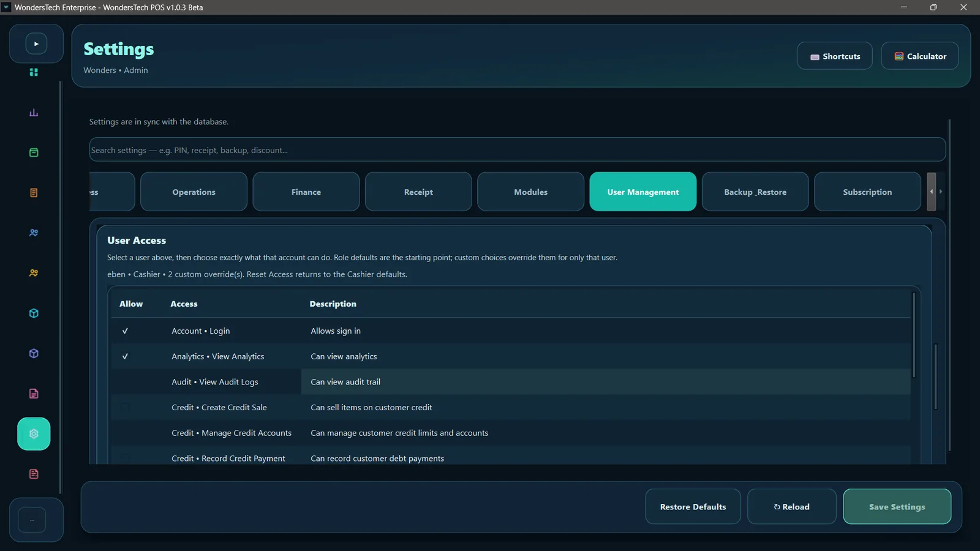Switch to the Modules tab
Viewport: 980px width, 551px height.
click(x=530, y=192)
